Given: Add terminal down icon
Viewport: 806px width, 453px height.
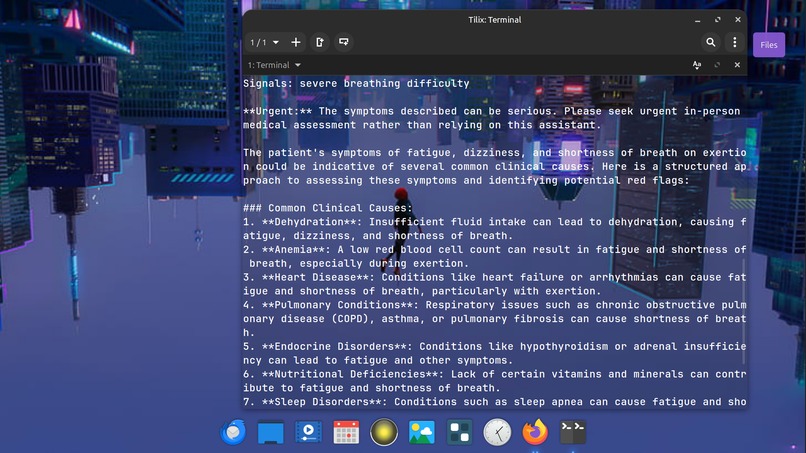Looking at the screenshot, I should coord(343,42).
